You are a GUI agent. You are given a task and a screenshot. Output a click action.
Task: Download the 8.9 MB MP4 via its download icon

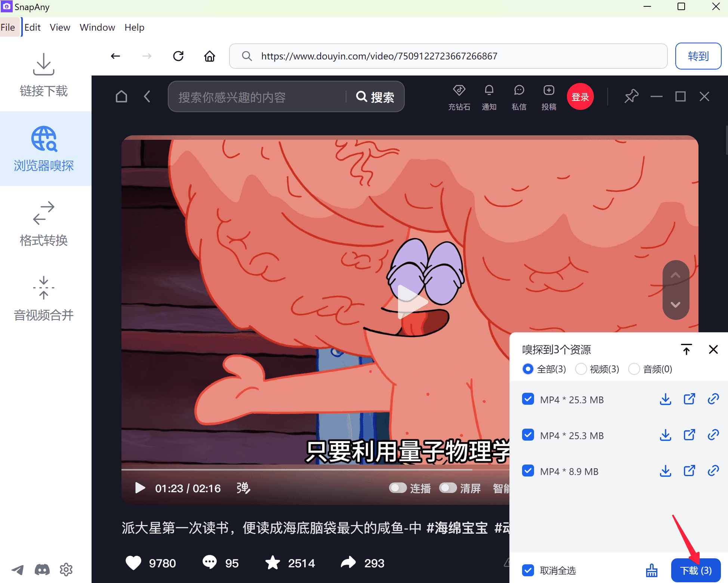(665, 471)
